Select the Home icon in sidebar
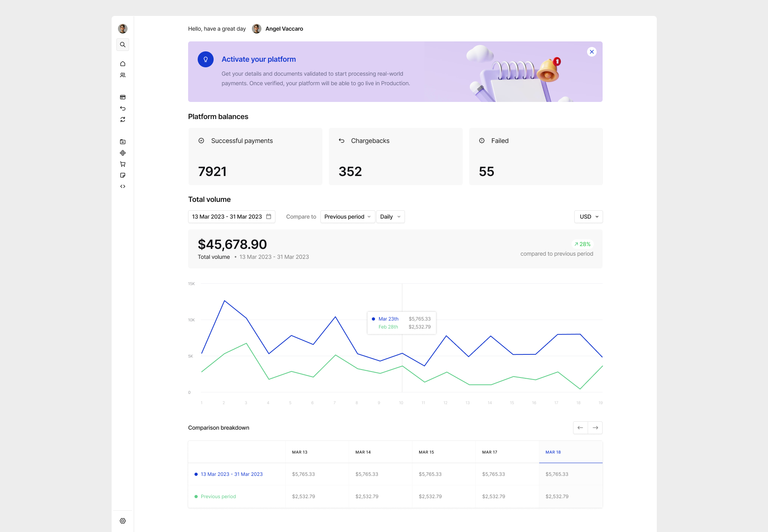Viewport: 768px width, 532px height. point(123,64)
